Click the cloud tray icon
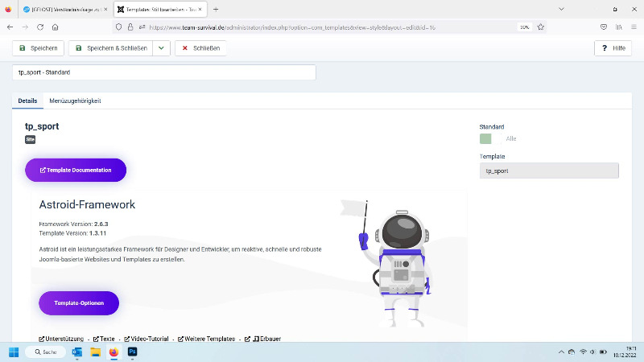This screenshot has width=644, height=362. tap(572, 352)
